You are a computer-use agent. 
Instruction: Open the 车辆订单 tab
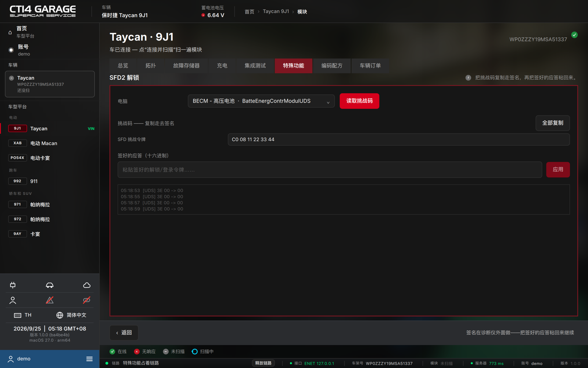tap(370, 66)
